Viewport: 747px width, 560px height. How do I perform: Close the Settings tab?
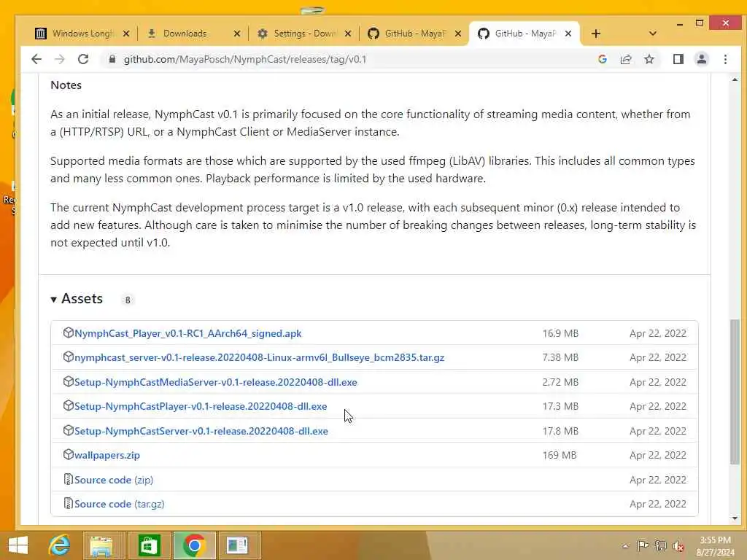[x=348, y=34]
